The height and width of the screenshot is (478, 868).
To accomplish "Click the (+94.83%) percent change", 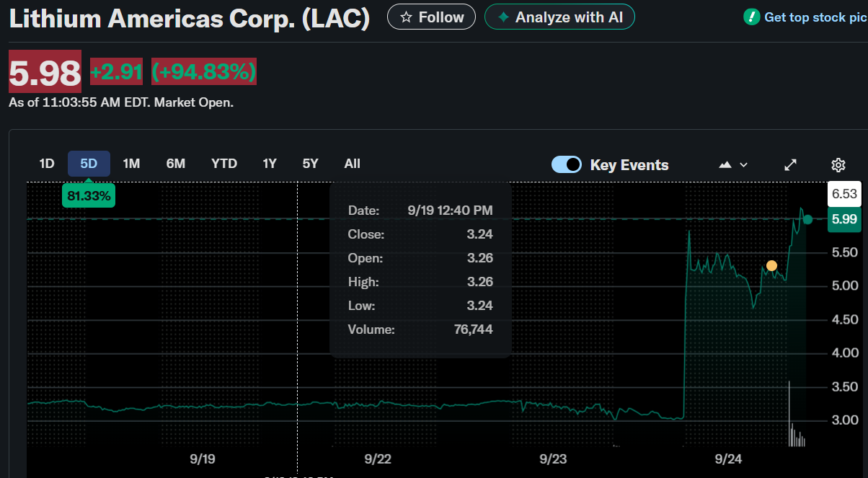I will [x=204, y=72].
